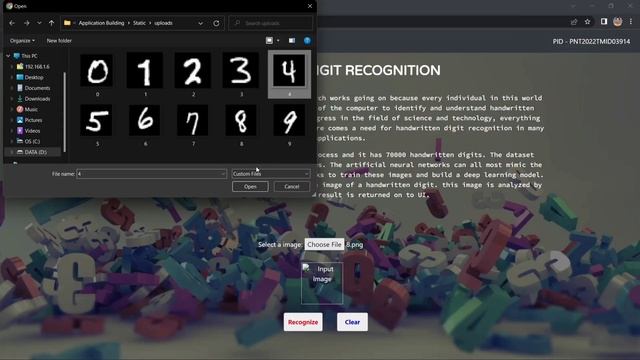Select the digit 2 image file
The height and width of the screenshot is (360, 640).
(193, 75)
